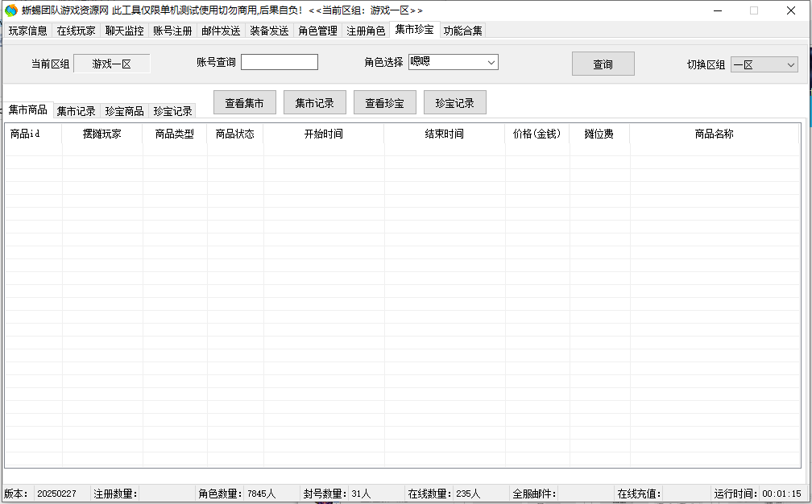Open the 装备发送 tab
Viewport: 812px width, 504px height.
(269, 31)
